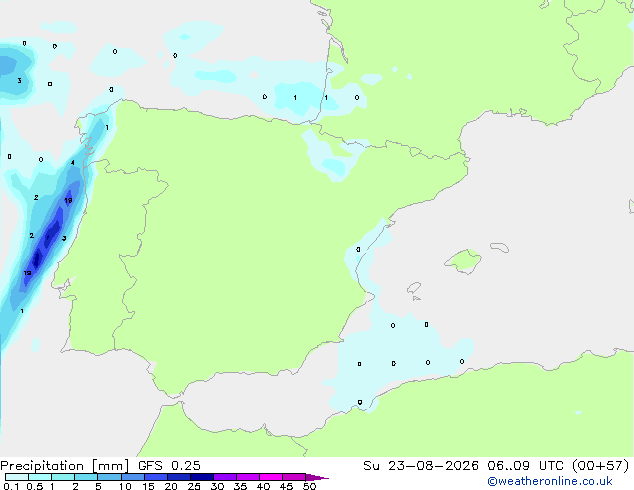Pick the 1–2 mm legend swatch
The image size is (634, 490).
point(63,477)
